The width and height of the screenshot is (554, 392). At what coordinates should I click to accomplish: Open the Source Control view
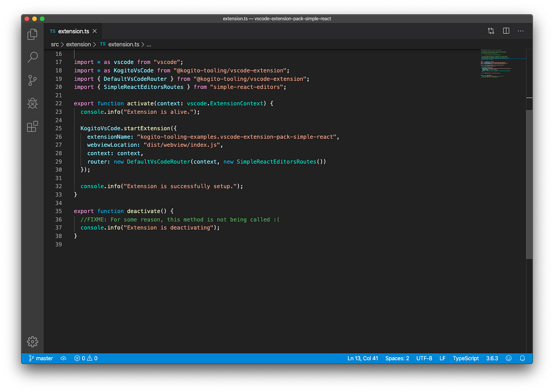pyautogui.click(x=32, y=80)
